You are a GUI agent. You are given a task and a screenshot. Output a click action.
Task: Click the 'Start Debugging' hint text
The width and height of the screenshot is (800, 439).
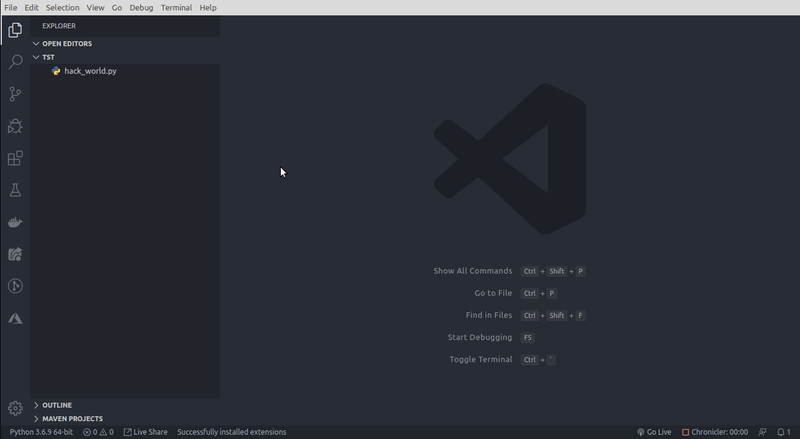pyautogui.click(x=480, y=337)
